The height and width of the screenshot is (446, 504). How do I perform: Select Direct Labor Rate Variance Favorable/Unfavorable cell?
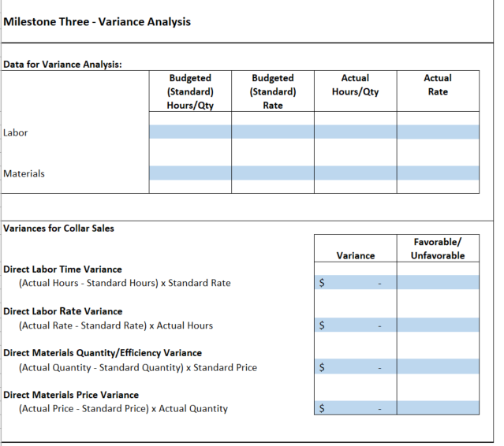[x=438, y=325]
